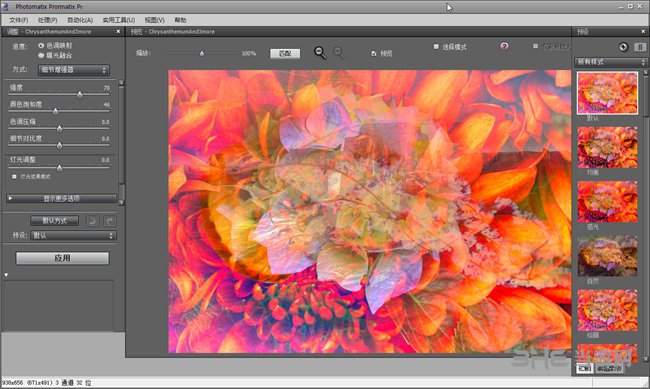This screenshot has height=389, width=650.
Task: Expand 显示更多选项 show more options
Action: (x=61, y=199)
